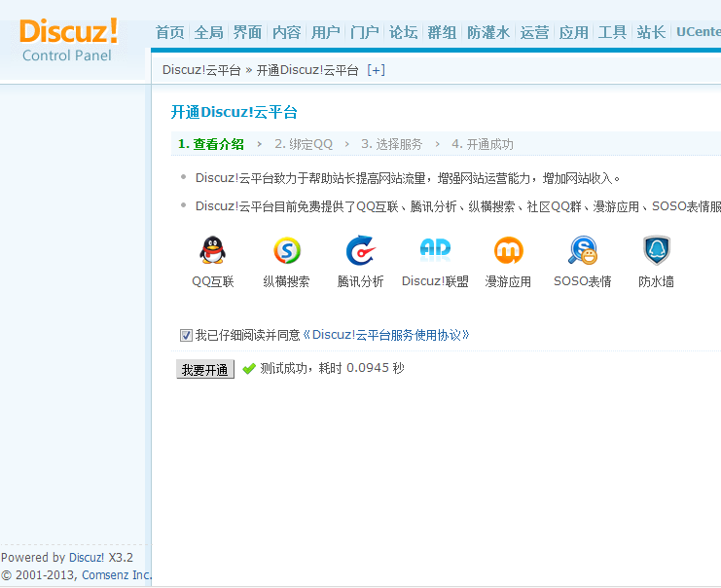
Task: Open the 群组 menu
Action: coord(442,32)
